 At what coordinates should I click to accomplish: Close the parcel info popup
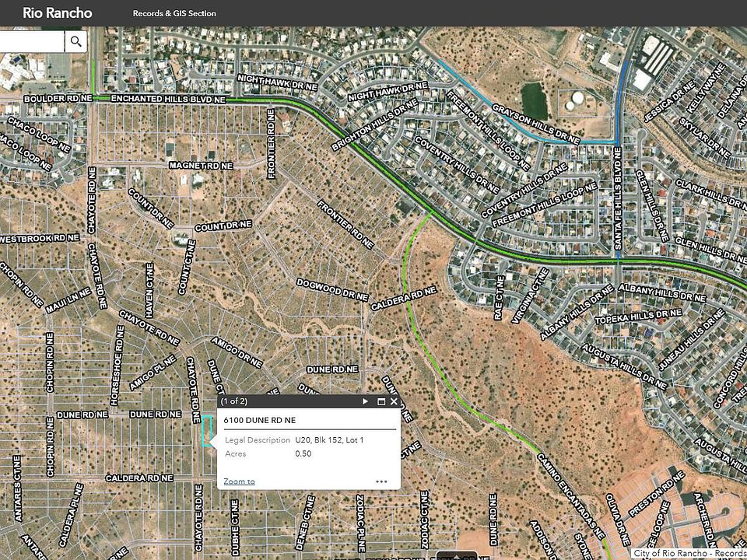click(x=394, y=401)
